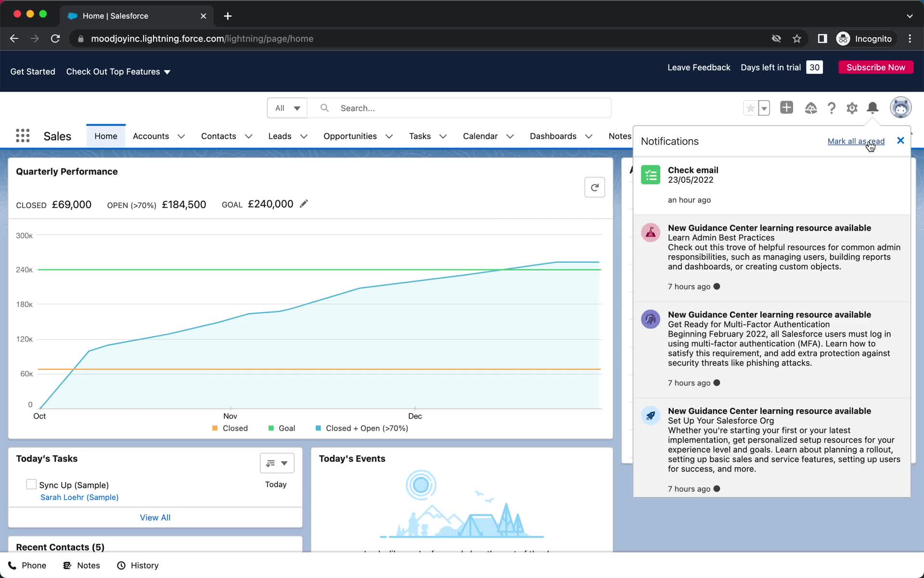Check the Sync Up (Sample) task checkbox
924x578 pixels.
click(31, 484)
